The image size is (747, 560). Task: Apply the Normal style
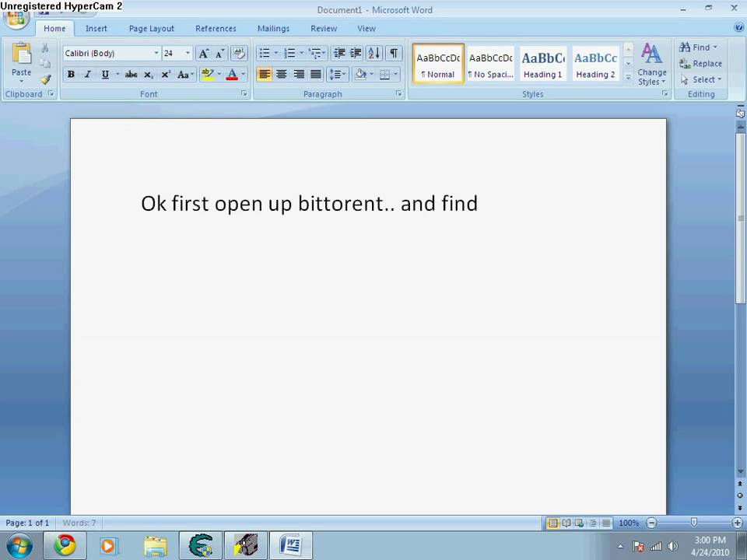(438, 64)
